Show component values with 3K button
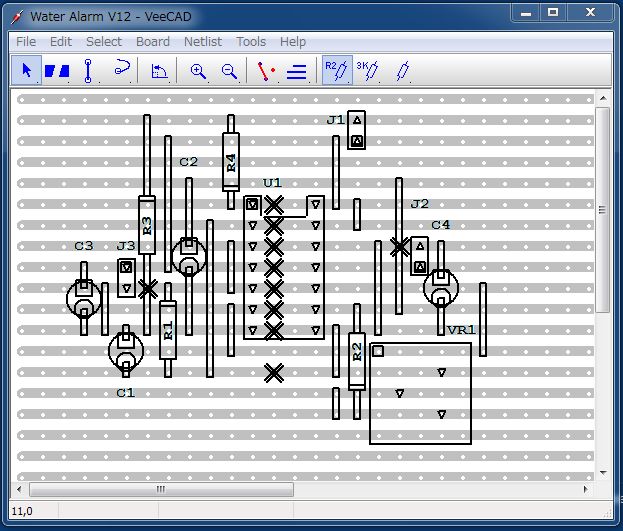This screenshot has height=531, width=623. (368, 71)
